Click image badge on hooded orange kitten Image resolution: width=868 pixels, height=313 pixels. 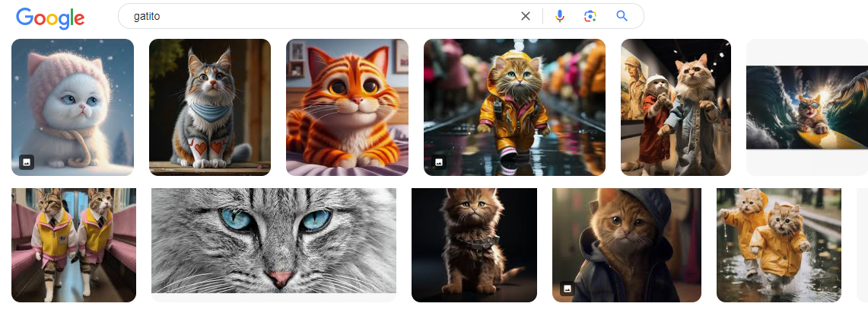point(567,289)
